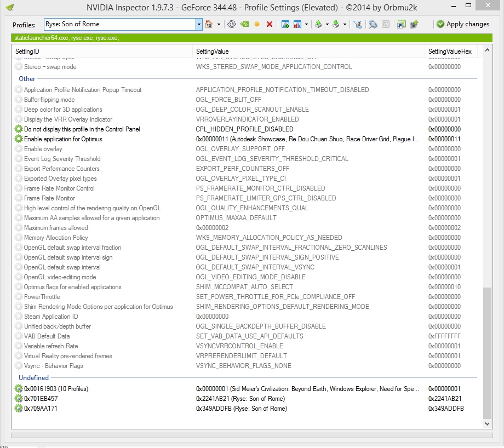The width and height of the screenshot is (504, 448).
Task: Click value 0x2241AB21 (Ryse: Son of Rome)
Action: point(240,399)
